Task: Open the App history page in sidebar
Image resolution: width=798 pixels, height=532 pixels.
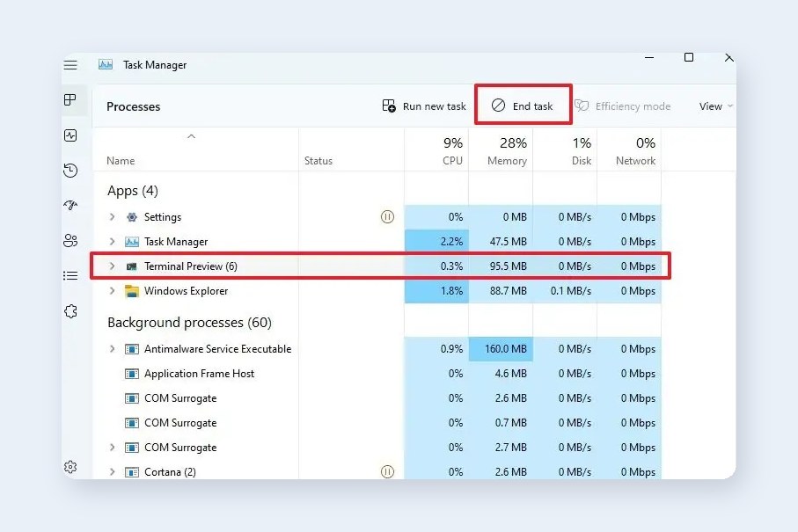Action: 70,170
